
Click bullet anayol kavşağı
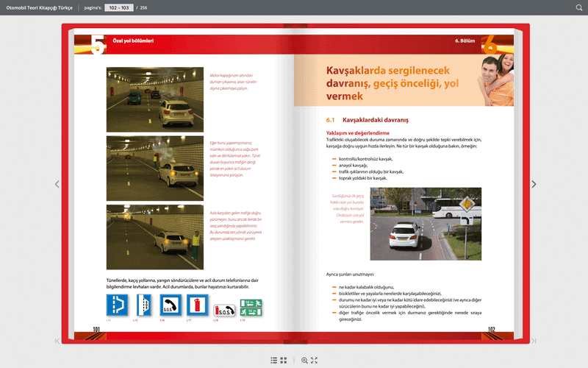[x=354, y=165]
